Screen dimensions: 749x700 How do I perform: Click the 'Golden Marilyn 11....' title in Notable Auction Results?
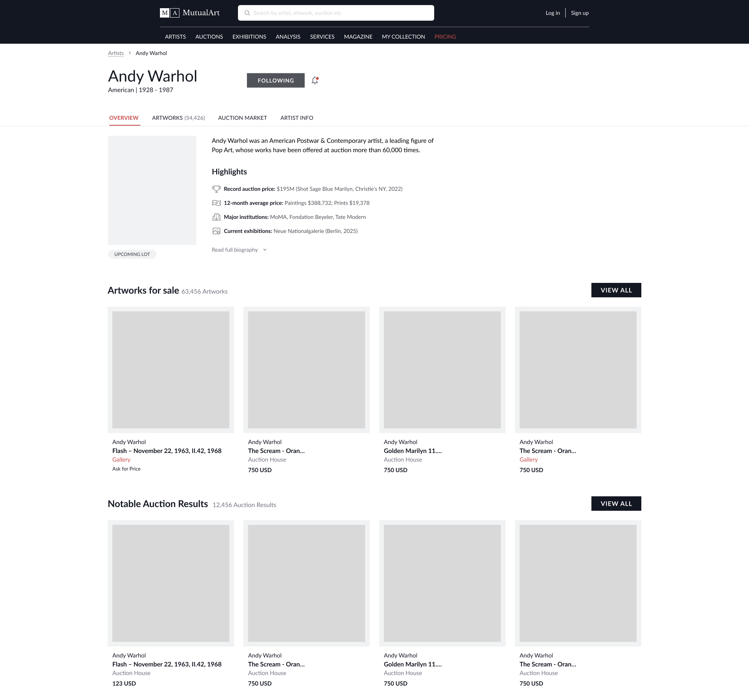[x=413, y=664]
